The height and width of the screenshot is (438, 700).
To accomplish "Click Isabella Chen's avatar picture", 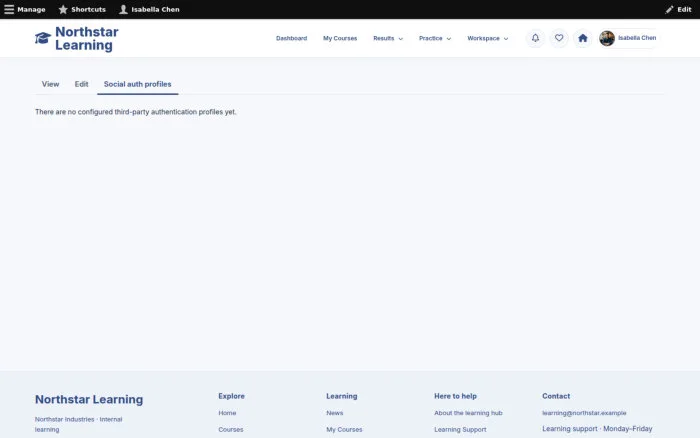I will [607, 38].
